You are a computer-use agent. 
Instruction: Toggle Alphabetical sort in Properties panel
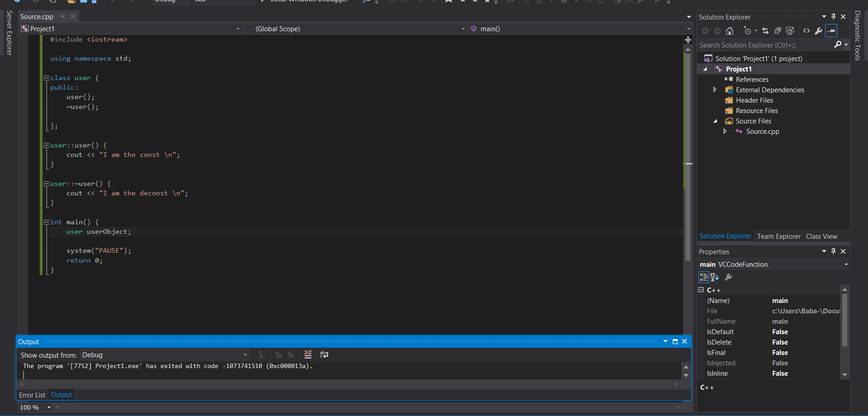715,277
